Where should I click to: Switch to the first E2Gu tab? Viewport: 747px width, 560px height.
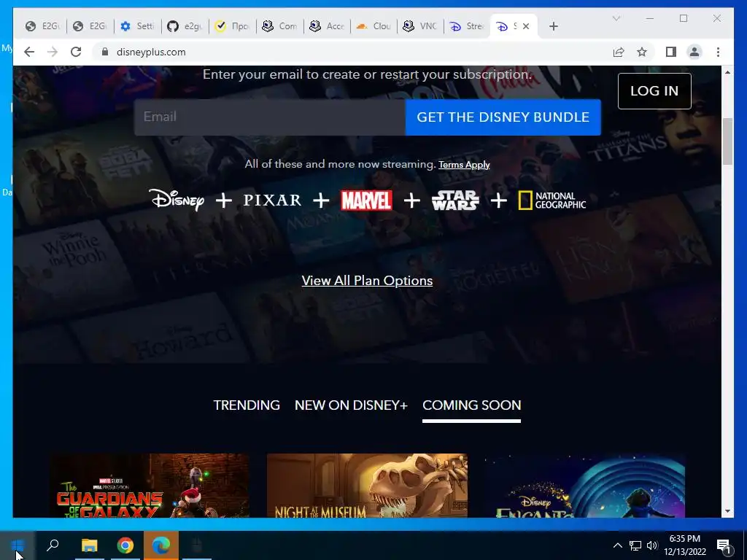click(x=42, y=26)
